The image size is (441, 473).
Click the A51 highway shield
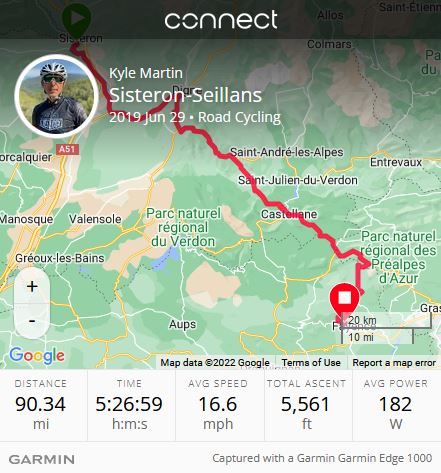(68, 149)
